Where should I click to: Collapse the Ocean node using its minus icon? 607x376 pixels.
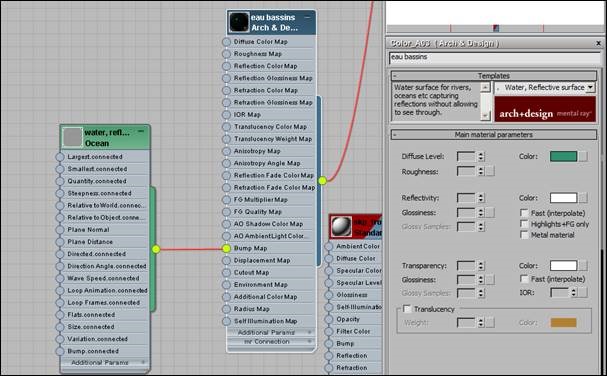(141, 132)
